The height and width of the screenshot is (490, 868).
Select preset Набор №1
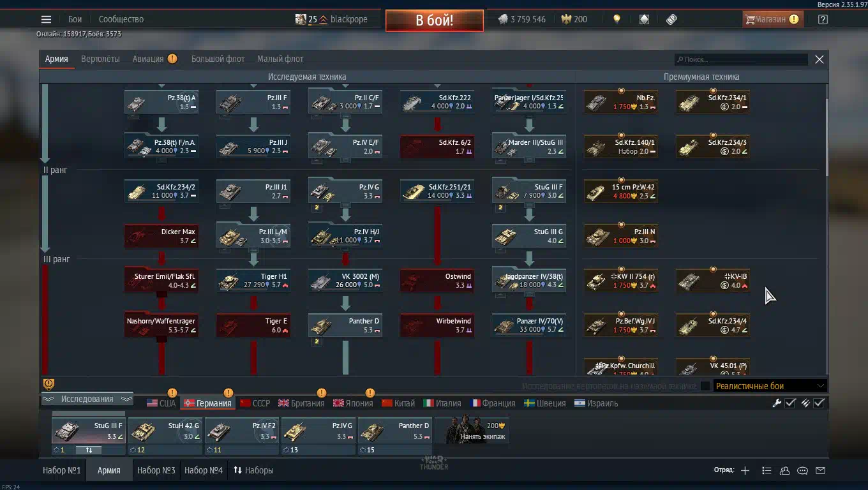[62, 470]
